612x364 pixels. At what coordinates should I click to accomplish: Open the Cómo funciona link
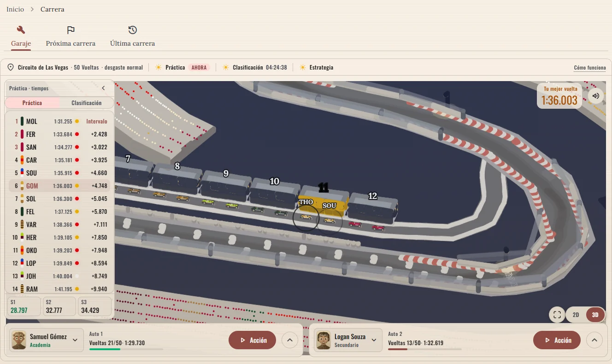[590, 68]
